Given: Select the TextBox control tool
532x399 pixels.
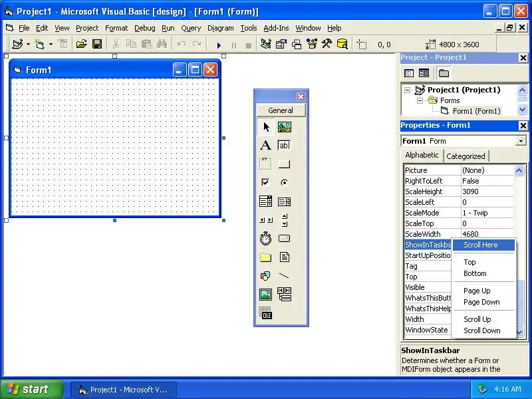Looking at the screenshot, I should point(285,145).
